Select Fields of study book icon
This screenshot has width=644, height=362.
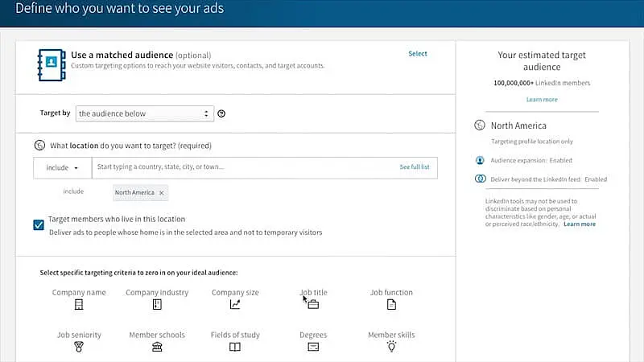coord(235,348)
